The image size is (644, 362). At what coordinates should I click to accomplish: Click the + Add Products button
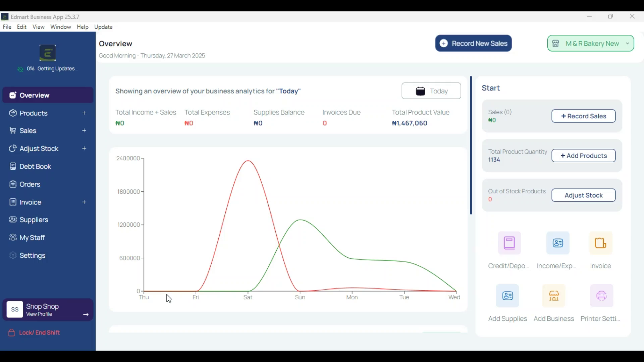[x=584, y=156]
